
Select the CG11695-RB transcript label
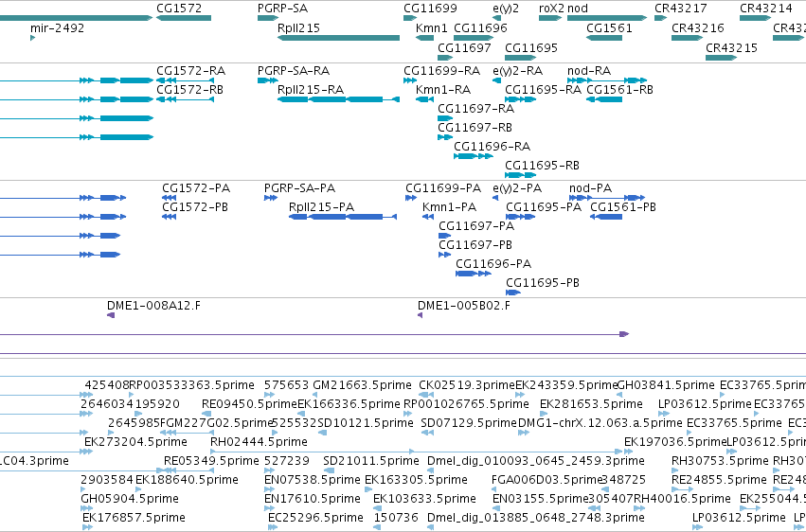[x=542, y=166]
